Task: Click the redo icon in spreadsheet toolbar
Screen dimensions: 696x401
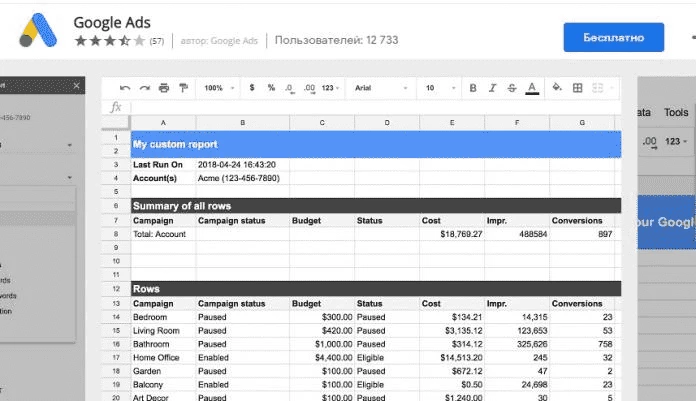Action: pos(144,88)
